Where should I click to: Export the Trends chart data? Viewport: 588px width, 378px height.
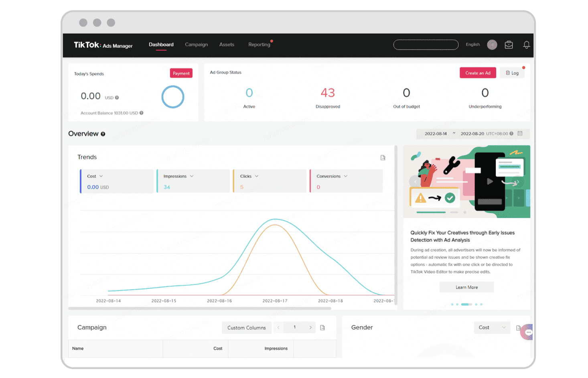click(x=383, y=158)
